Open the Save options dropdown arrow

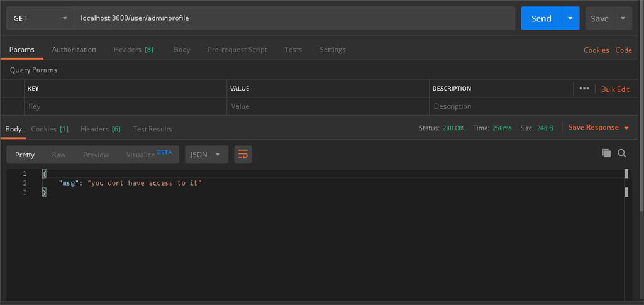pyautogui.click(x=623, y=18)
